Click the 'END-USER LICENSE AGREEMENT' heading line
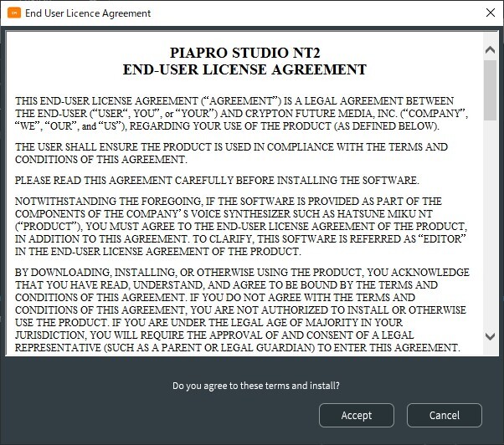 click(x=244, y=69)
